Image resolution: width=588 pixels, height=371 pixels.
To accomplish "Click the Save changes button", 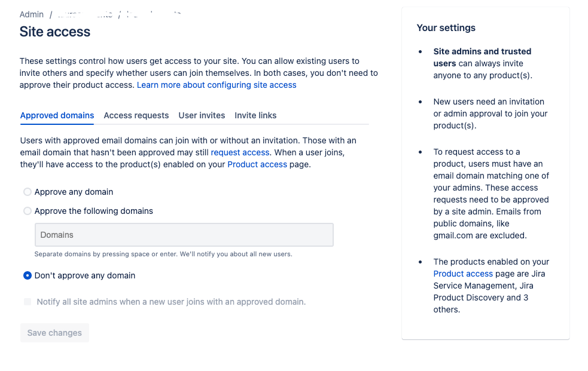I will click(x=54, y=333).
